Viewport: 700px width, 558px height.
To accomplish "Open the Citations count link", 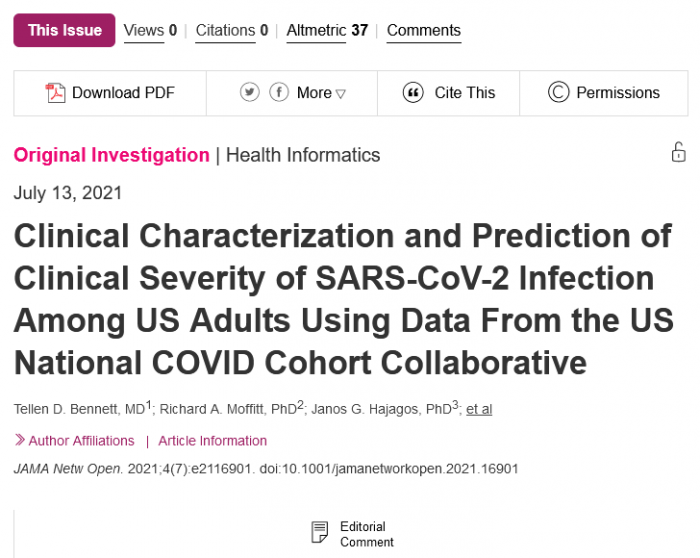I will pos(232,30).
